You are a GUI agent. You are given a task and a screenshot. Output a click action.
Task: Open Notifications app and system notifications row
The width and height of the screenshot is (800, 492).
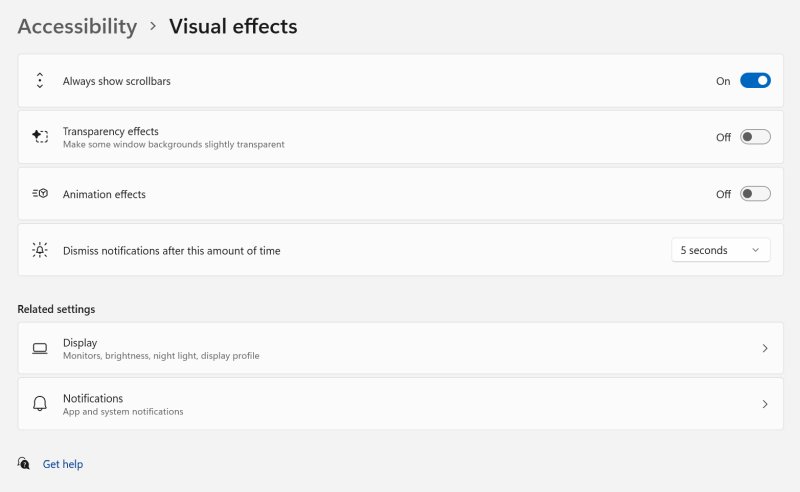(x=400, y=404)
